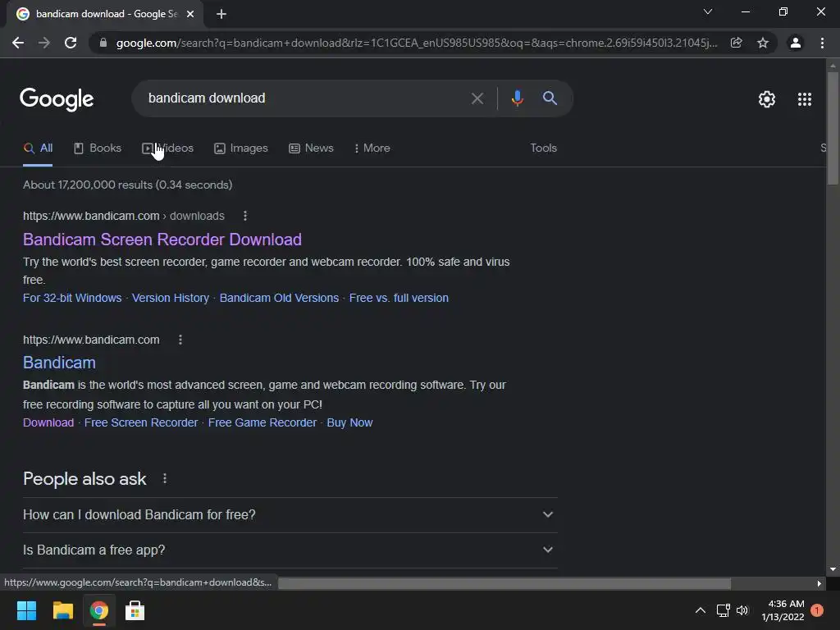840x630 pixels.
Task: Select the All results tab
Action: click(x=38, y=148)
